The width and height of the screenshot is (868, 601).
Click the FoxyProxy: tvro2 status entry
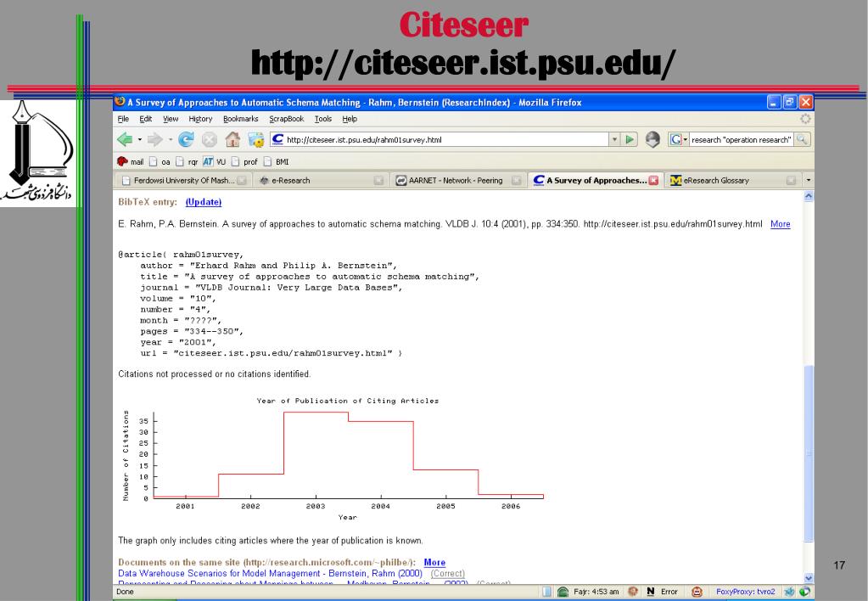745,592
